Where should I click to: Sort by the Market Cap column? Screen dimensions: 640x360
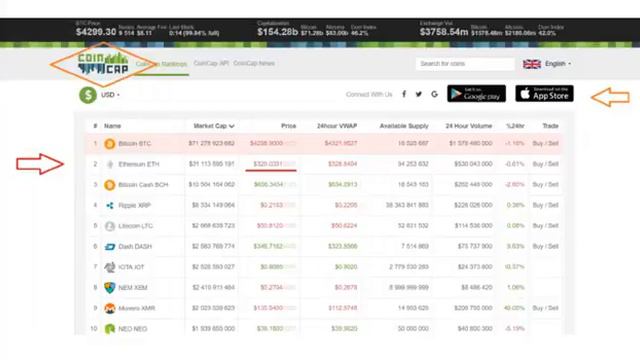214,126
